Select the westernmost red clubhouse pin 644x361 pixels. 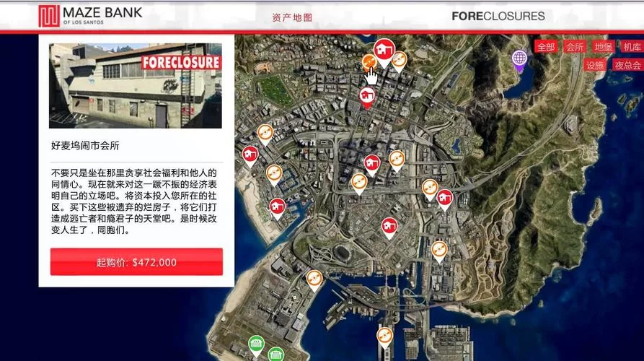[x=250, y=155]
